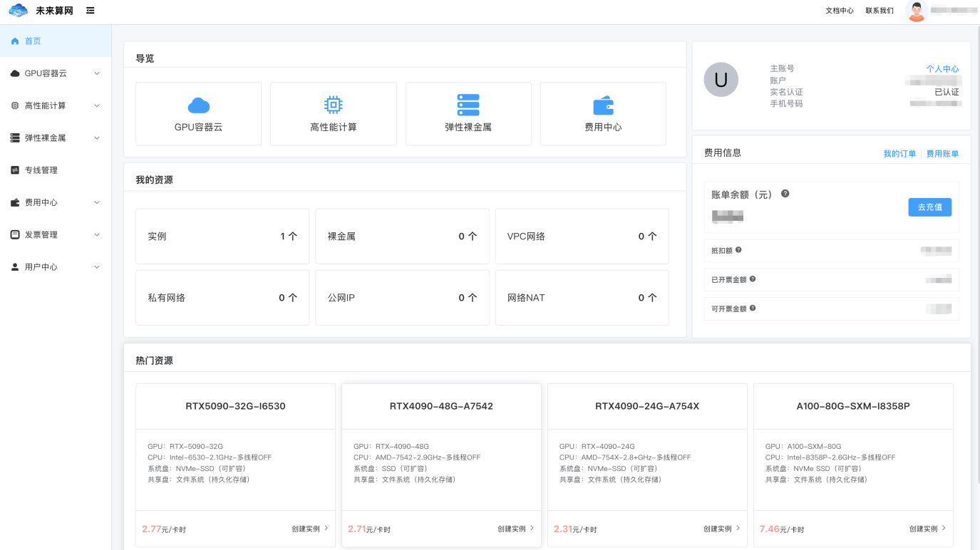
Task: Click the home icon beside 首页
Action: pos(15,41)
